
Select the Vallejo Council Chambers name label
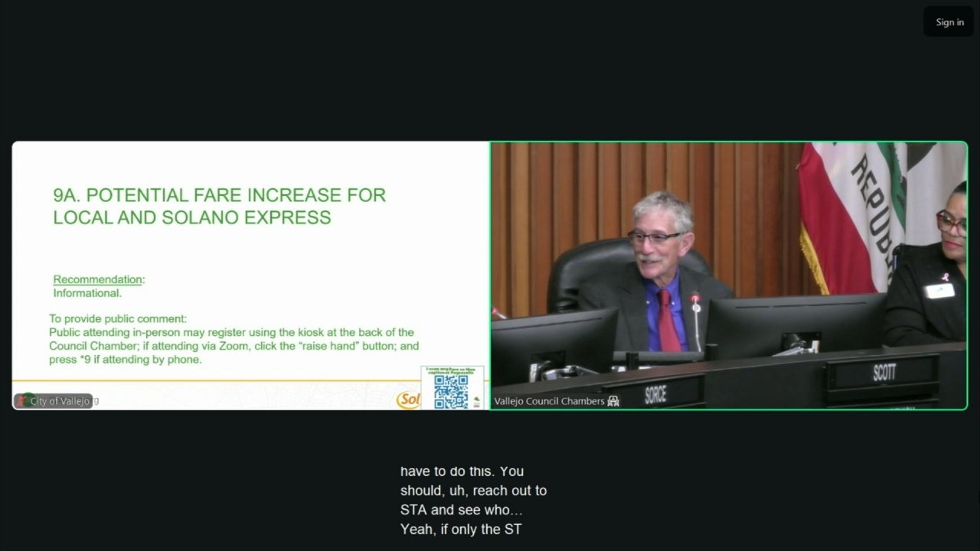click(x=549, y=401)
